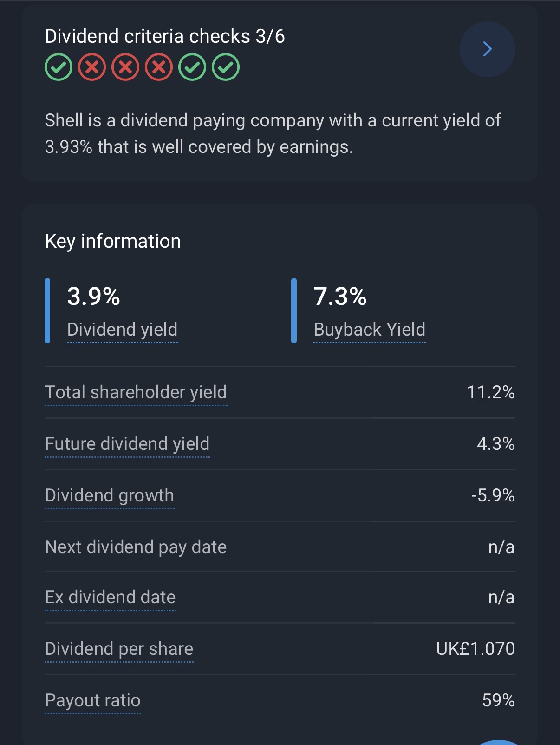Viewport: 560px width, 745px height.
Task: Click the second red cross criteria icon
Action: tap(125, 67)
